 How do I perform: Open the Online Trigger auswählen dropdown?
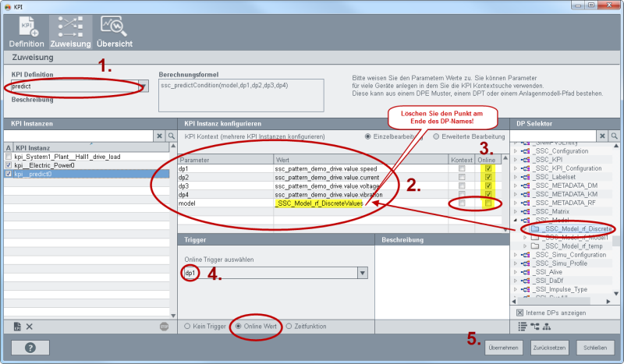click(362, 273)
